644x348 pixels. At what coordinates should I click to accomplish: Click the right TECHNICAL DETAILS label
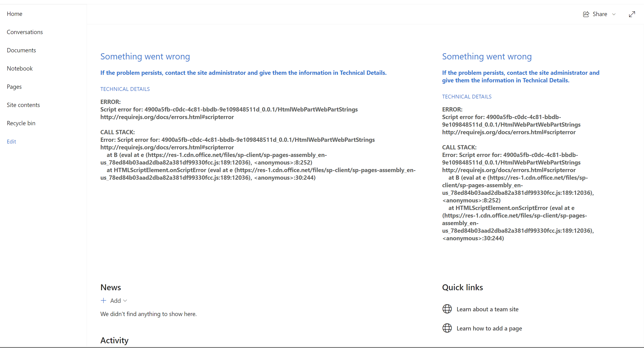point(467,97)
